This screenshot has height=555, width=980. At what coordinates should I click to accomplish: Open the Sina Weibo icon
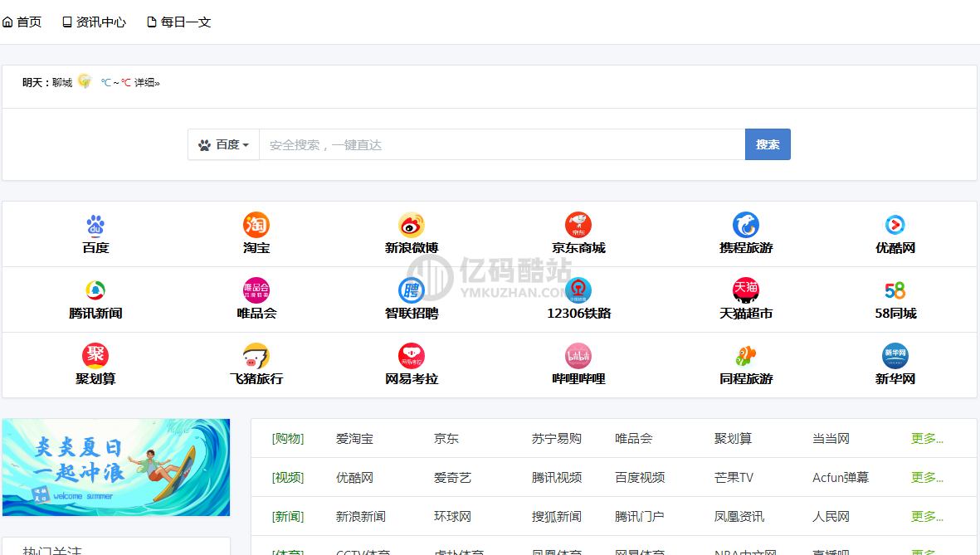412,225
